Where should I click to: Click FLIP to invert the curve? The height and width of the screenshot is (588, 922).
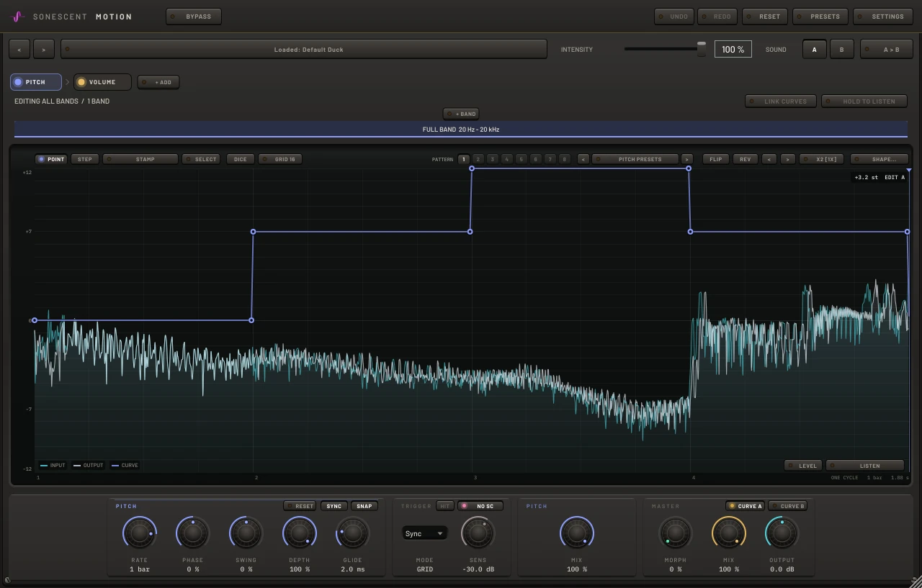716,159
